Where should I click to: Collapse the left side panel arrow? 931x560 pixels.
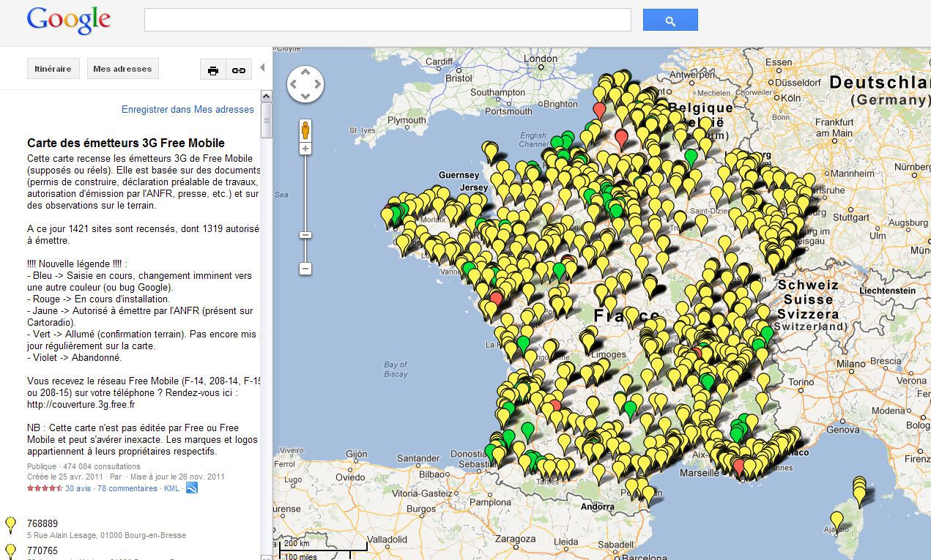pyautogui.click(x=263, y=68)
